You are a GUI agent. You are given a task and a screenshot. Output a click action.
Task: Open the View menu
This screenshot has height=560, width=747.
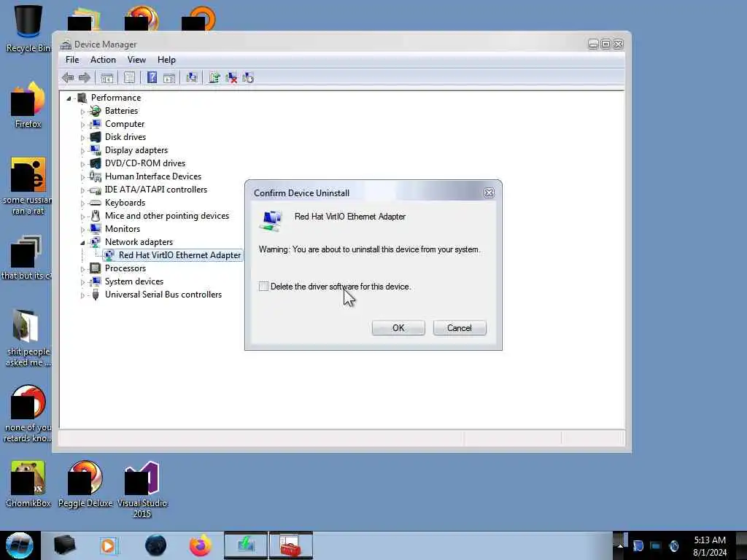136,60
